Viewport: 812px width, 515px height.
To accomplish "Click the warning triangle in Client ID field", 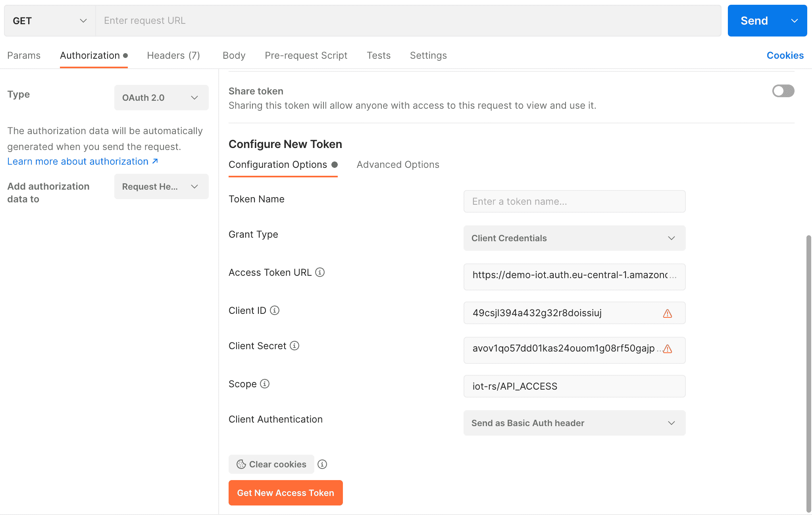I will (x=668, y=313).
